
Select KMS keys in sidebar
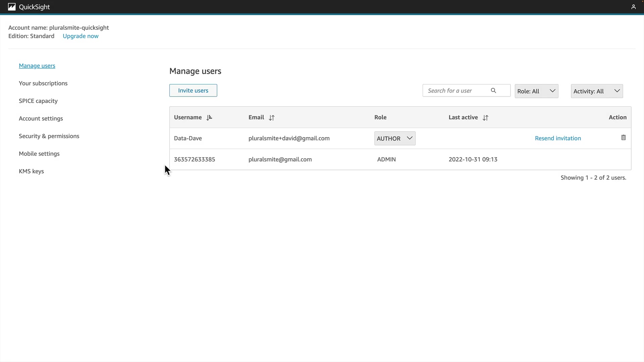tap(31, 171)
